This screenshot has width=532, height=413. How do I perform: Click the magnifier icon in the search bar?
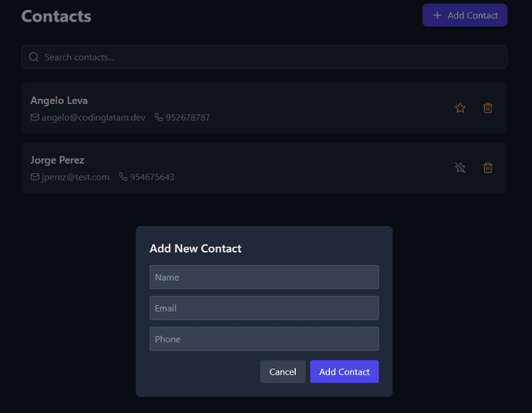point(34,57)
